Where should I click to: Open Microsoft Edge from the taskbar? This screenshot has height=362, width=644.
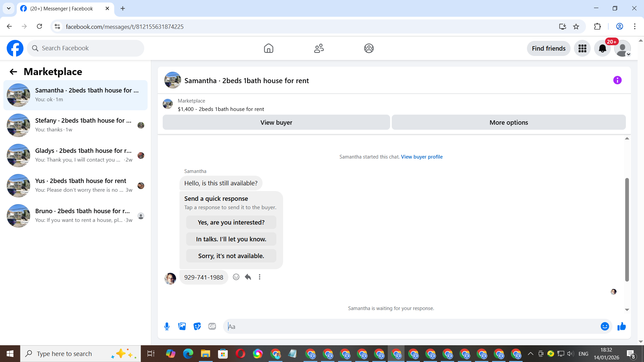188,354
